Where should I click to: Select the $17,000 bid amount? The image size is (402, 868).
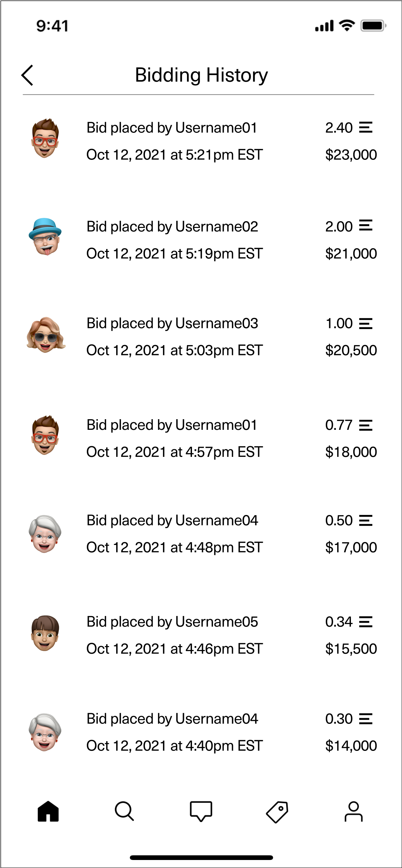click(x=351, y=548)
